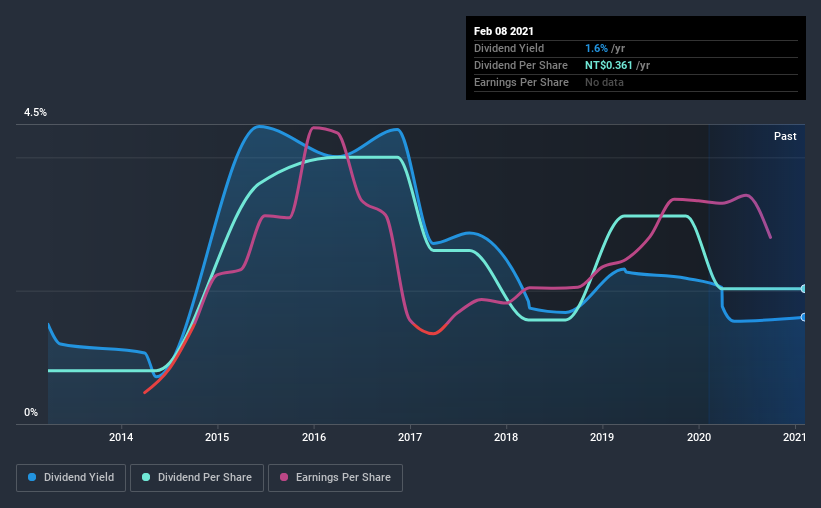Select the Dividend Yield endpoint marker

(803, 317)
